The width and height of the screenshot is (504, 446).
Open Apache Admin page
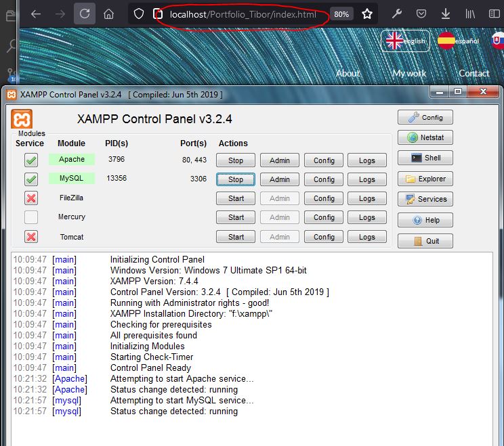pos(280,160)
